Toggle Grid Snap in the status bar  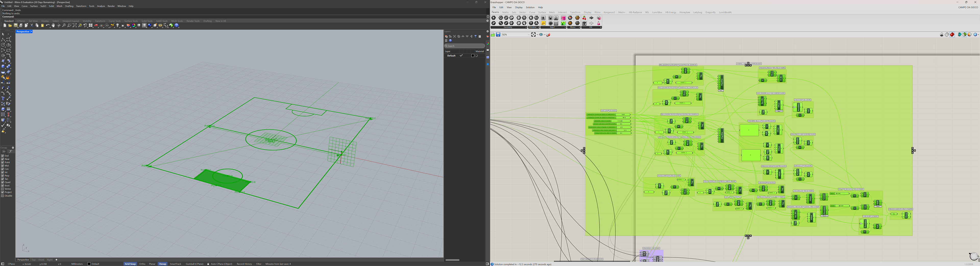click(130, 264)
